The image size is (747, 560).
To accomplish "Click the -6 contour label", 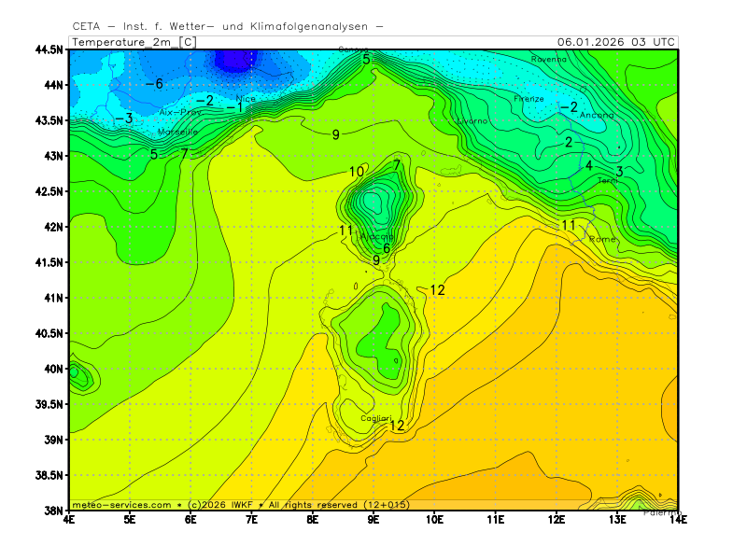I will (154, 84).
